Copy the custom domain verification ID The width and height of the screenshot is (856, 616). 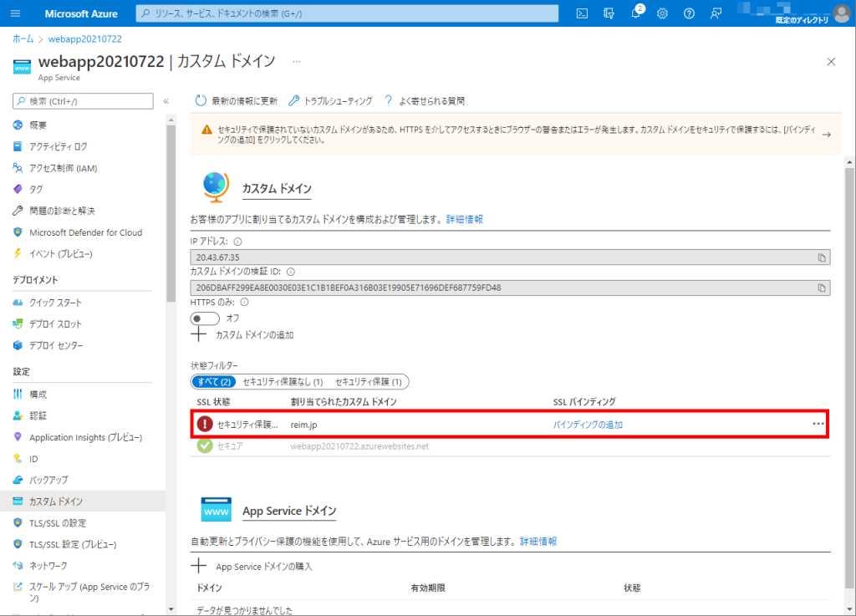(822, 288)
